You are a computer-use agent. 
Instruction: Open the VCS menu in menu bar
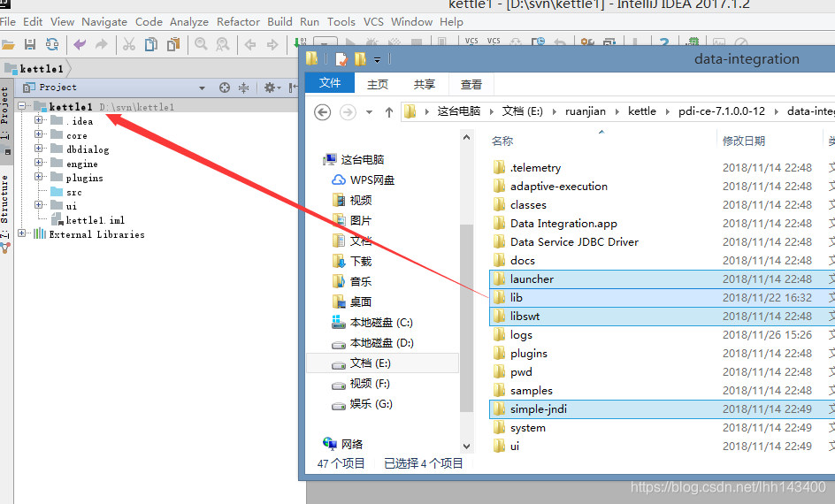[x=373, y=22]
